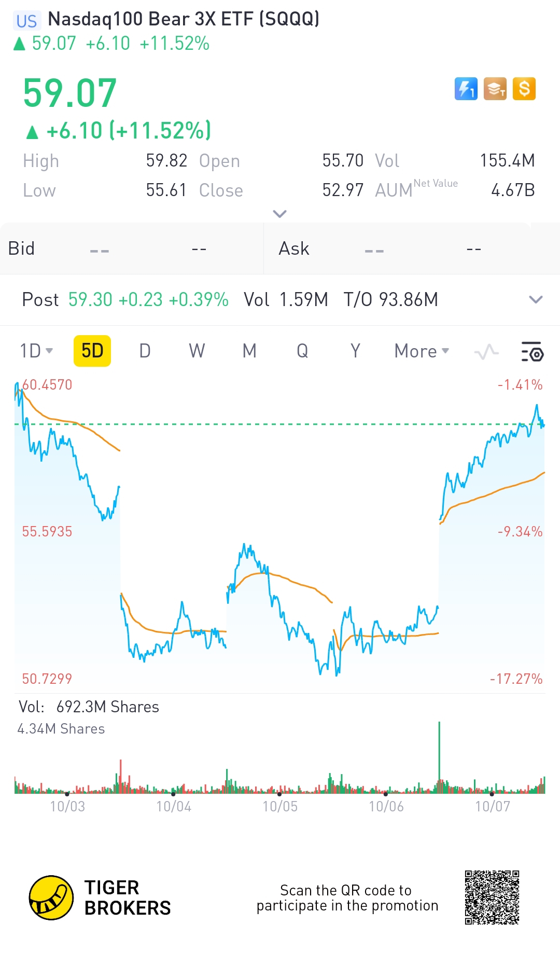Expand more quote details chevron
Image resolution: width=560 pixels, height=980 pixels.
279,214
